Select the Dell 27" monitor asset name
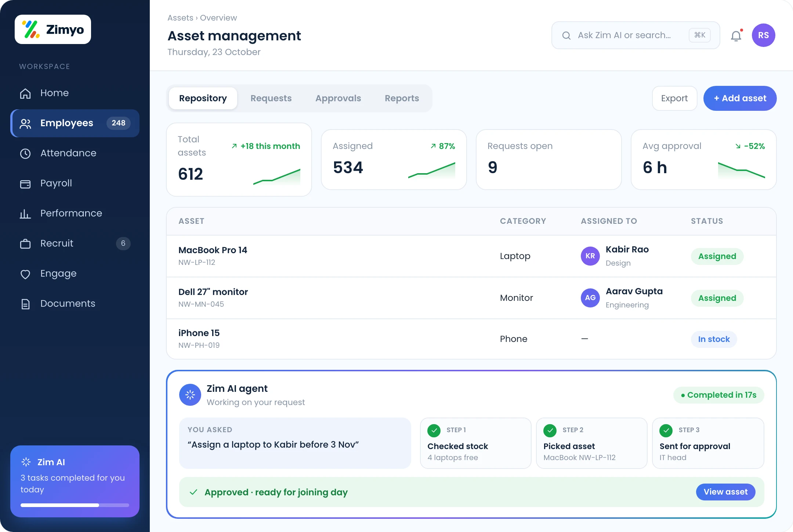Image resolution: width=793 pixels, height=532 pixels. [x=213, y=292]
